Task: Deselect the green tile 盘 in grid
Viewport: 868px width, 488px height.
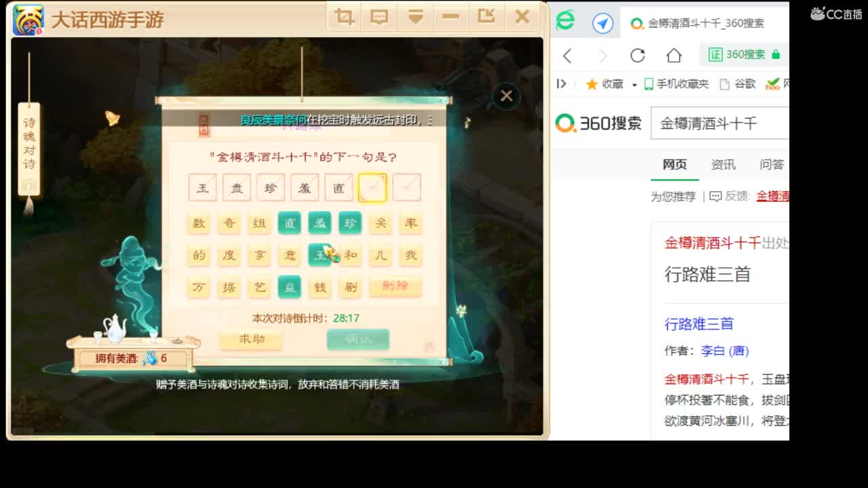Action: [x=290, y=287]
